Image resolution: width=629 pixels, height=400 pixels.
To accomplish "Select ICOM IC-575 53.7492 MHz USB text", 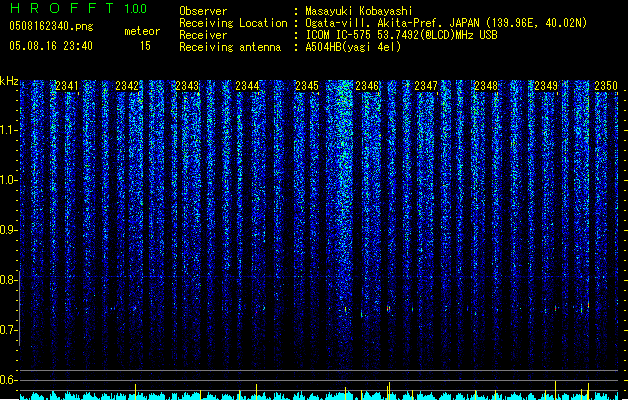I will [x=402, y=35].
